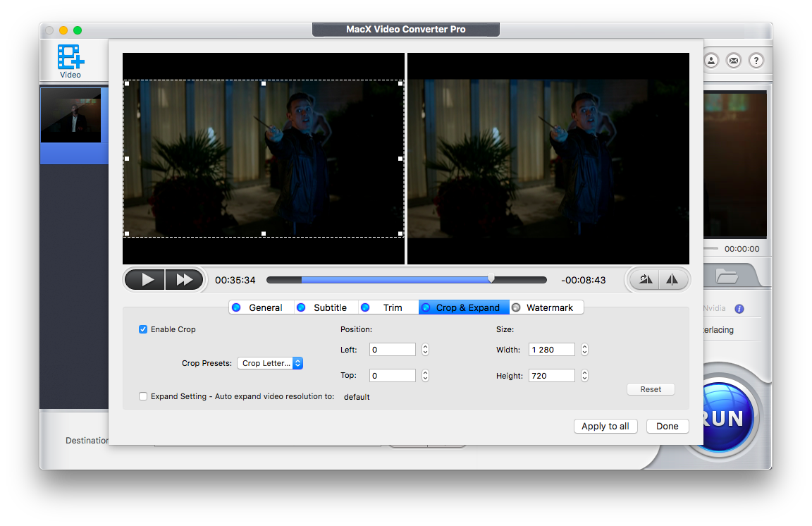The height and width of the screenshot is (526, 812).
Task: Click the flip horizontal icon
Action: click(672, 280)
